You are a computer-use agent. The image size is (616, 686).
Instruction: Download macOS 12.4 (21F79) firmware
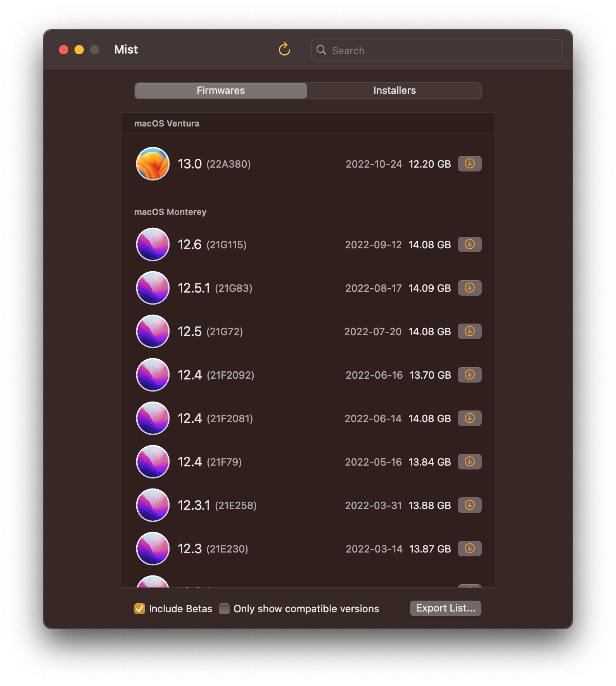(x=469, y=462)
